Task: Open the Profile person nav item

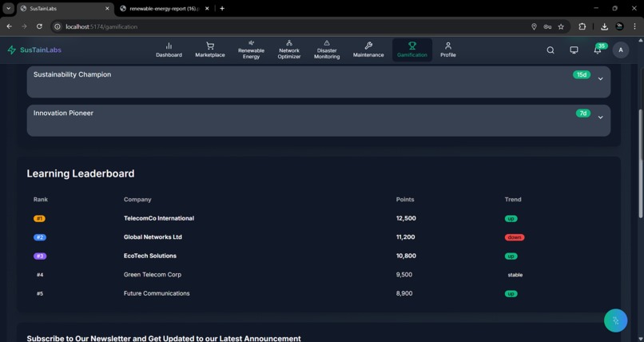Action: (448, 50)
